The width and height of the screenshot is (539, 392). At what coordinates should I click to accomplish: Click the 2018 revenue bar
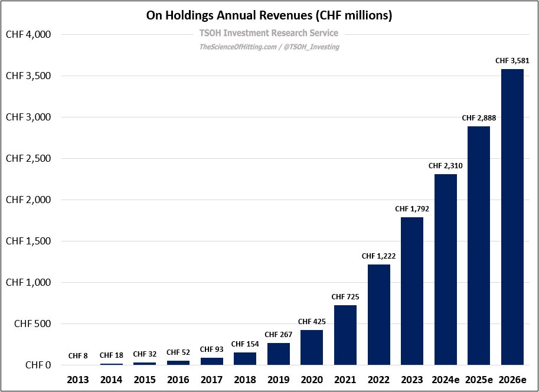[x=245, y=359]
